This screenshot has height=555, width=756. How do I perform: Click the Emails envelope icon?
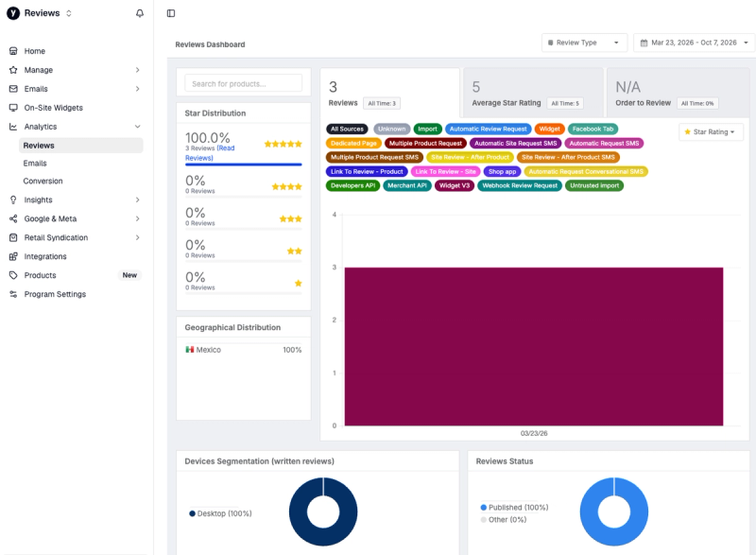point(13,89)
